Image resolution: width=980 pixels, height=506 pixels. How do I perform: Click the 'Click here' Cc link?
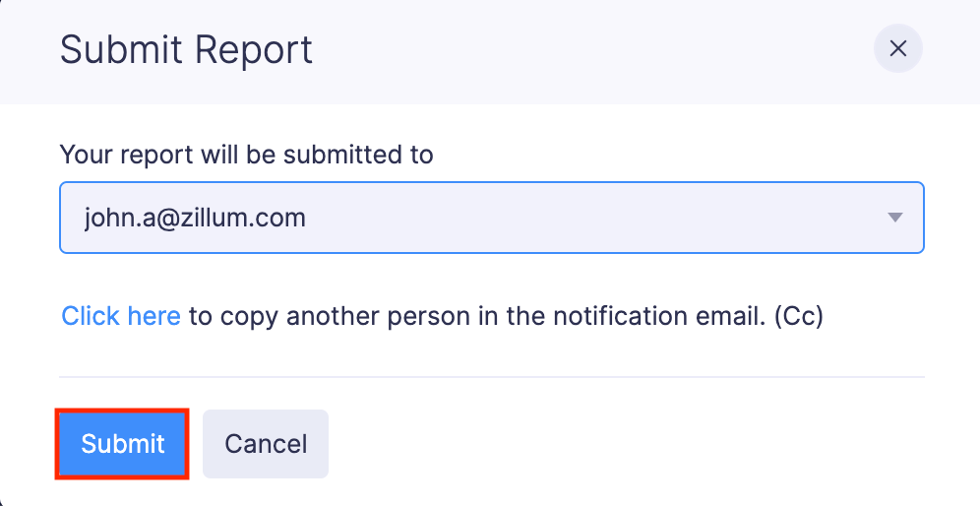[121, 316]
